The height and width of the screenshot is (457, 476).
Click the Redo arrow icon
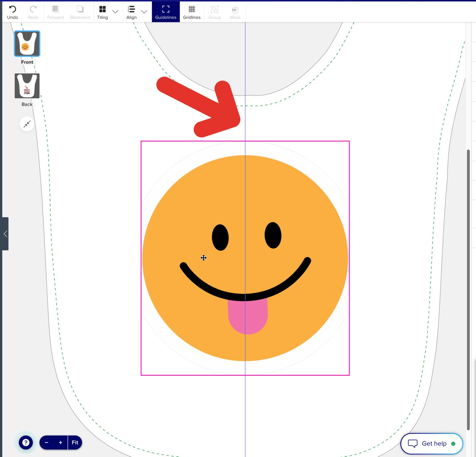click(33, 10)
